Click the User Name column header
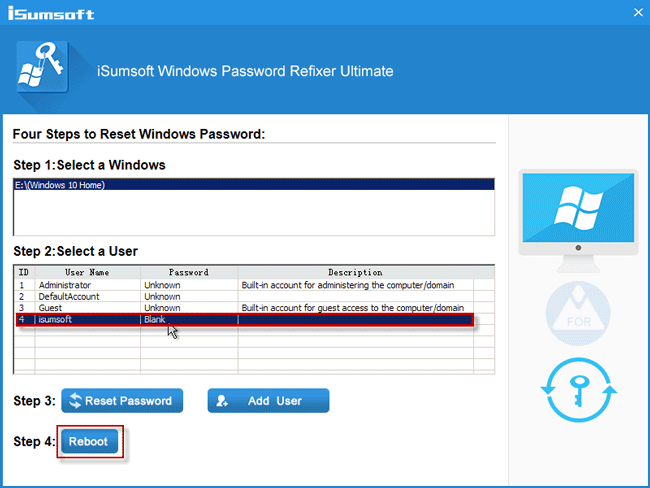The height and width of the screenshot is (488, 650). click(x=87, y=272)
